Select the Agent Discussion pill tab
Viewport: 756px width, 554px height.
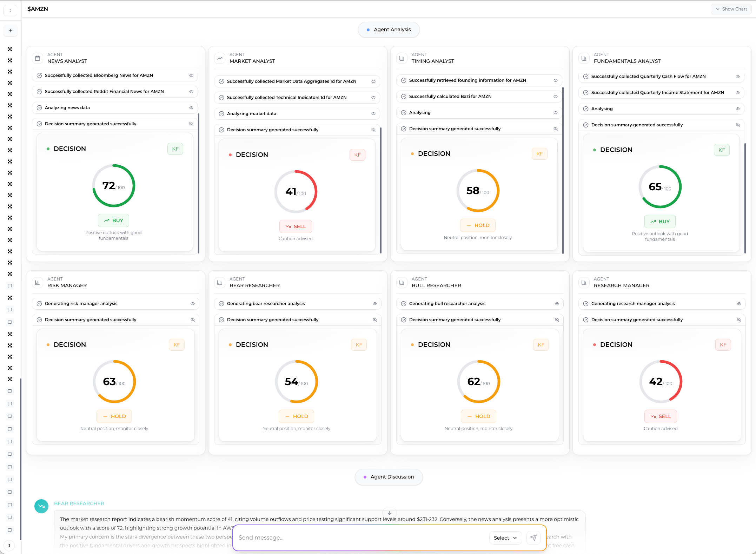click(x=389, y=477)
